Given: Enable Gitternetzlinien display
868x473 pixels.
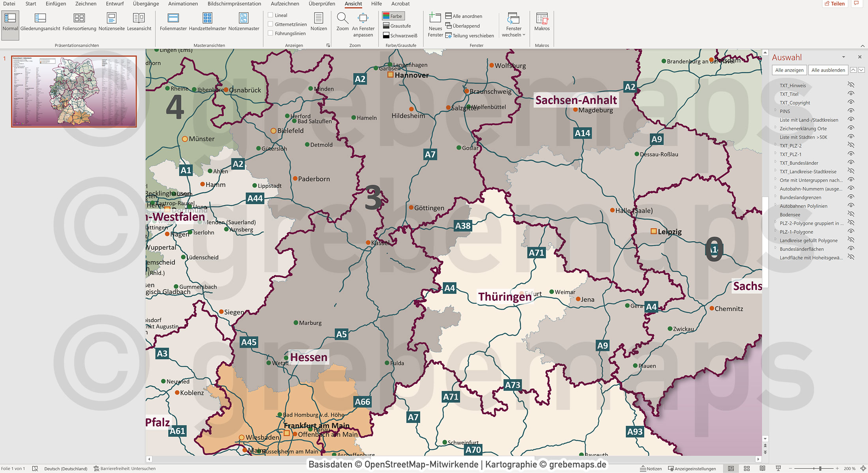Looking at the screenshot, I should point(271,24).
